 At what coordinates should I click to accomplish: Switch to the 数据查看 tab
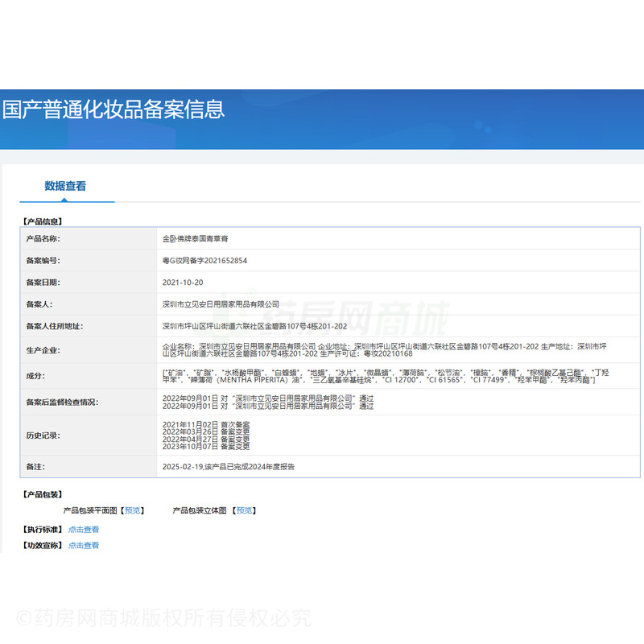pyautogui.click(x=65, y=186)
